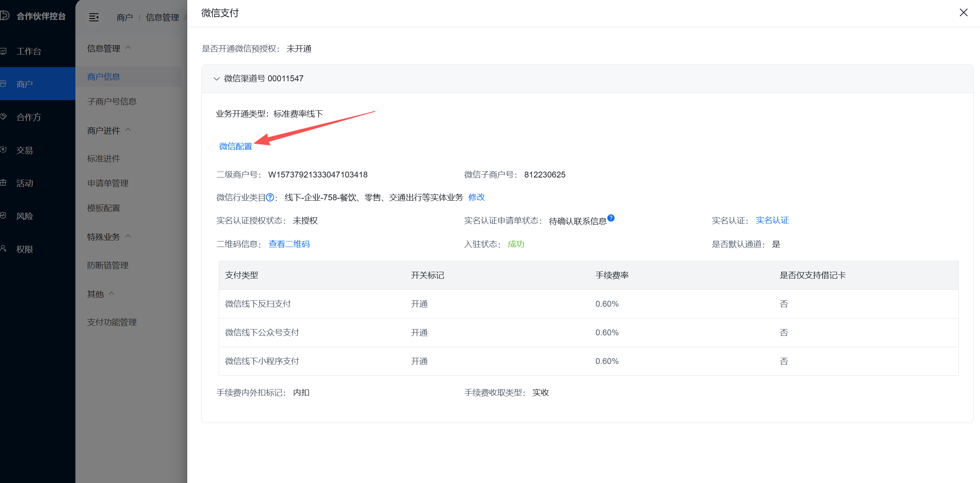Select 微信线下小程序支付 row cell

[x=262, y=361]
